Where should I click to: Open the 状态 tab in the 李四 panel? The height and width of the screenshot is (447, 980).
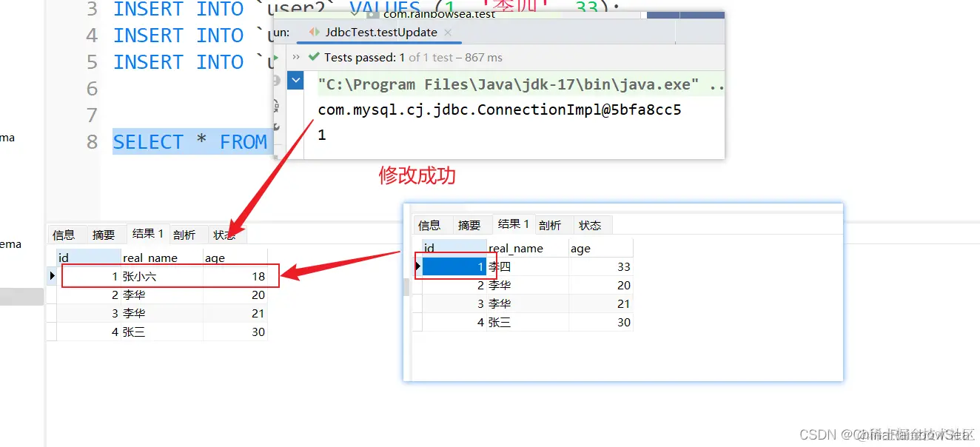[x=590, y=225]
